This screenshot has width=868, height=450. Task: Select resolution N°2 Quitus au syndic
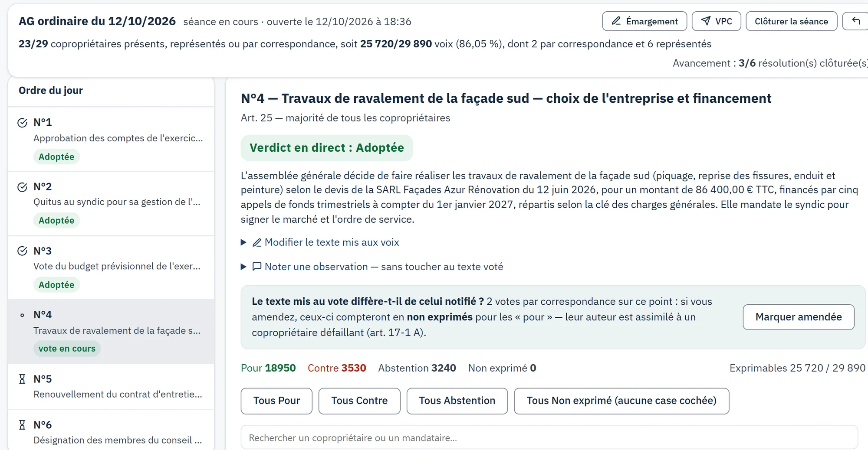click(x=111, y=204)
